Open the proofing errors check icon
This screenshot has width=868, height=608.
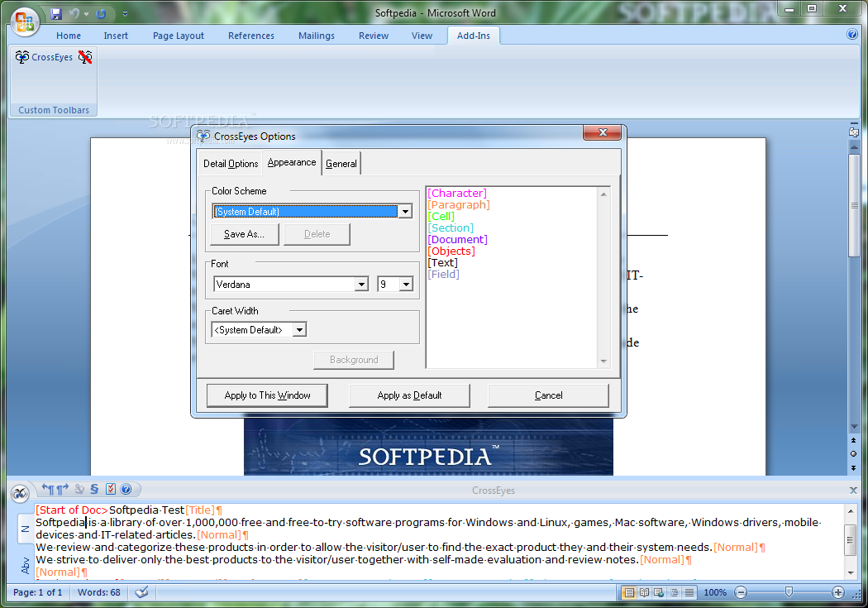click(141, 592)
